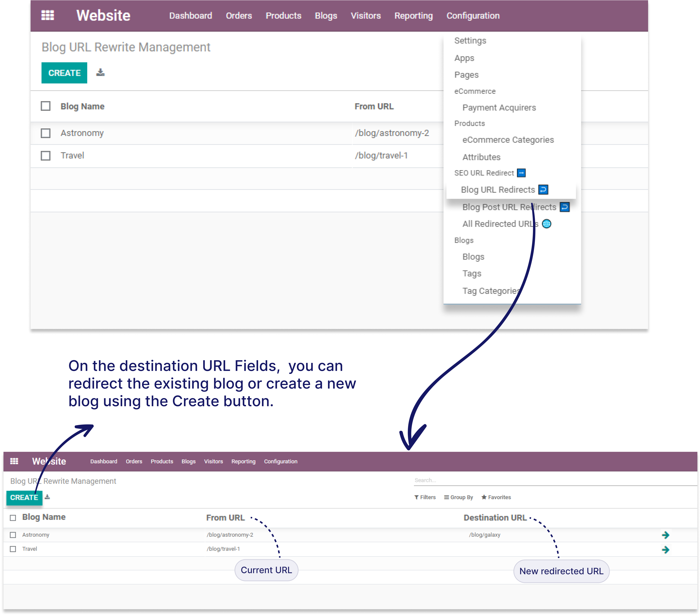Select Payment Acquirers menu entry
700x615 pixels.
(499, 107)
